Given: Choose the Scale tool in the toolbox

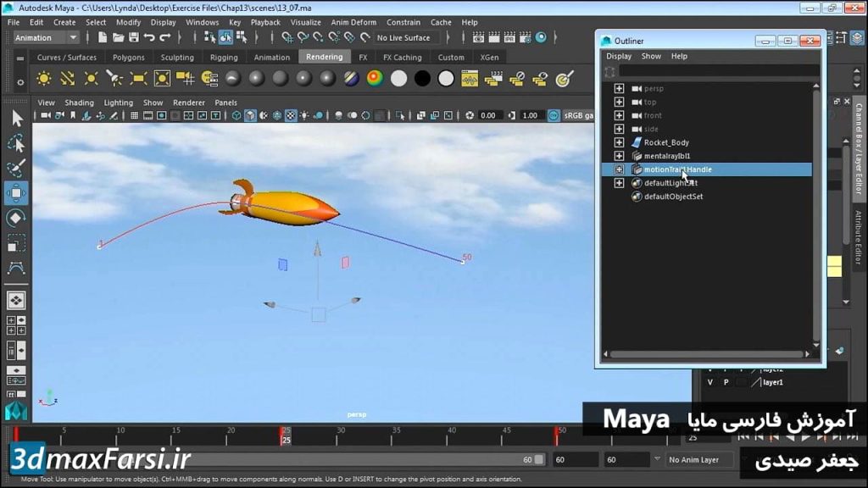Looking at the screenshot, I should [16, 243].
